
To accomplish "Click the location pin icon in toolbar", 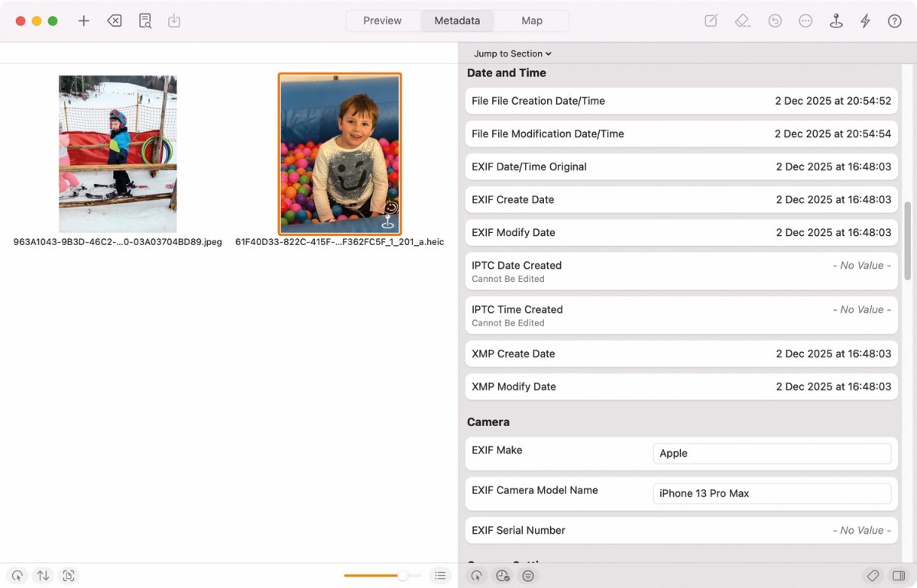I will 836,21.
